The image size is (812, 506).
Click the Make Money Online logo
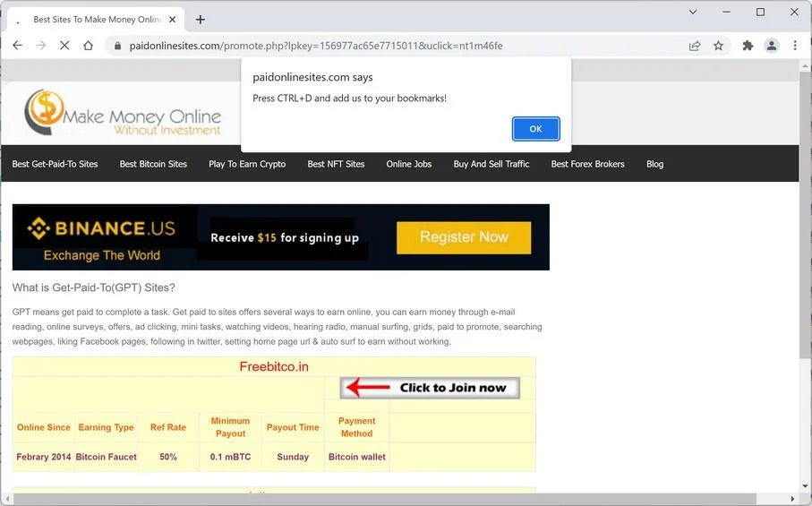pos(123,113)
